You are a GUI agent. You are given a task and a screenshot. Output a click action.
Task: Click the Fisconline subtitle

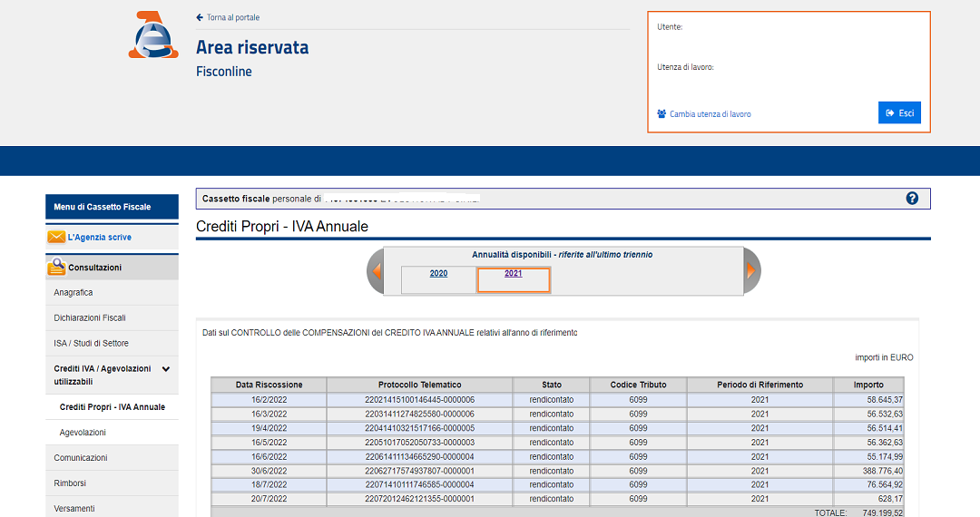pyautogui.click(x=224, y=71)
